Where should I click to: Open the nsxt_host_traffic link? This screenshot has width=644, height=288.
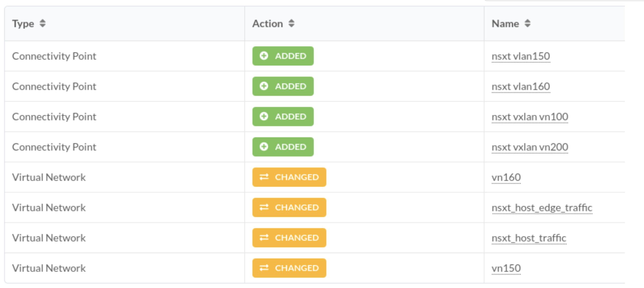529,238
